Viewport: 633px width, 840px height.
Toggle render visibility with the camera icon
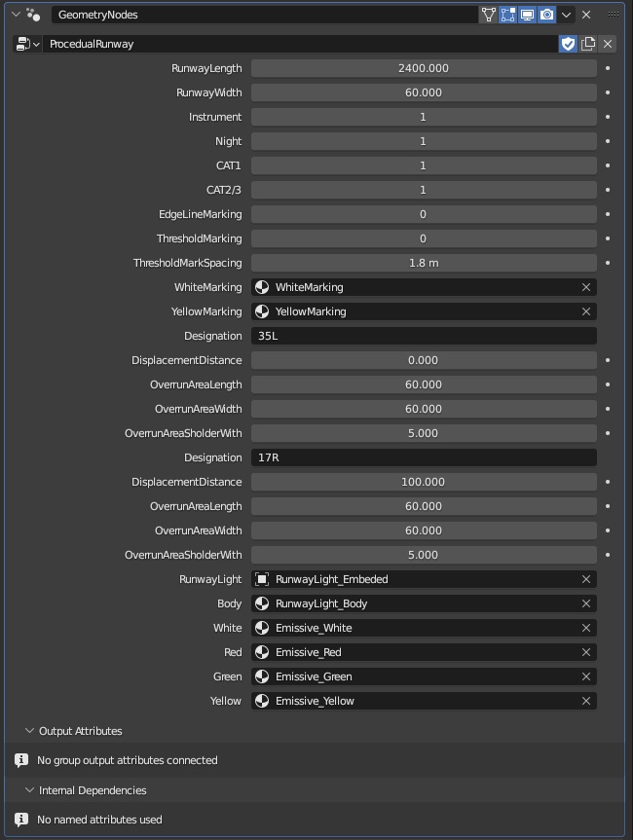(x=546, y=15)
